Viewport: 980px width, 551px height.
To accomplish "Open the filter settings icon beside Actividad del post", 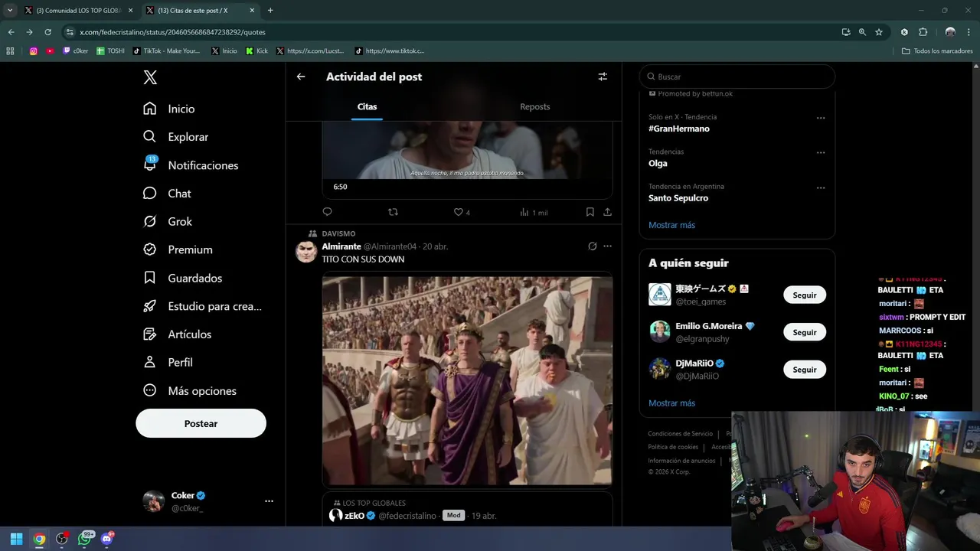I will click(x=603, y=77).
